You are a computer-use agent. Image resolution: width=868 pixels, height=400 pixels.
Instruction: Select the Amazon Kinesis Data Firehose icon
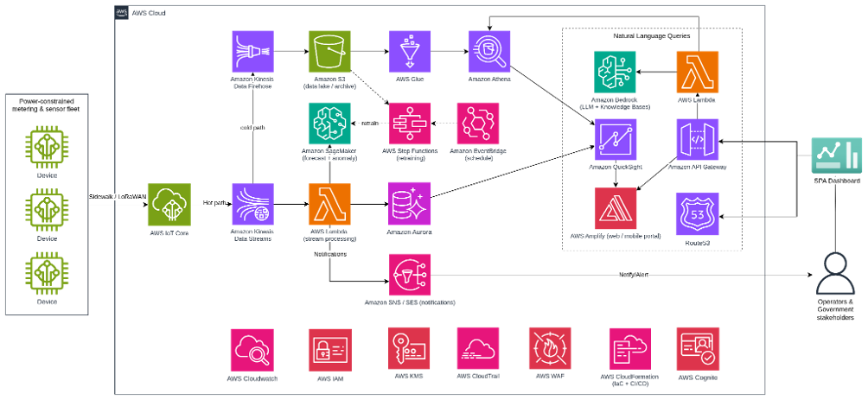[x=253, y=52]
